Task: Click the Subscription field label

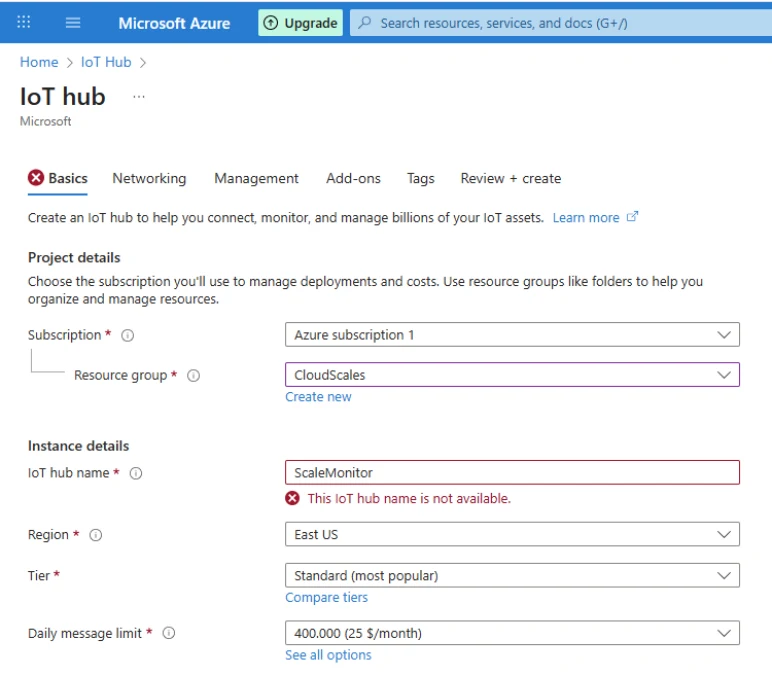Action: click(x=64, y=335)
